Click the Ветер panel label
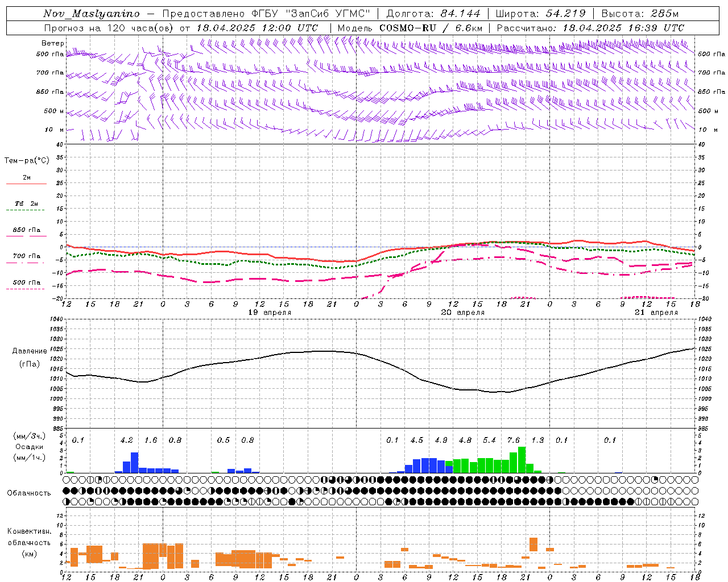This screenshot has width=728, height=582. 53,43
